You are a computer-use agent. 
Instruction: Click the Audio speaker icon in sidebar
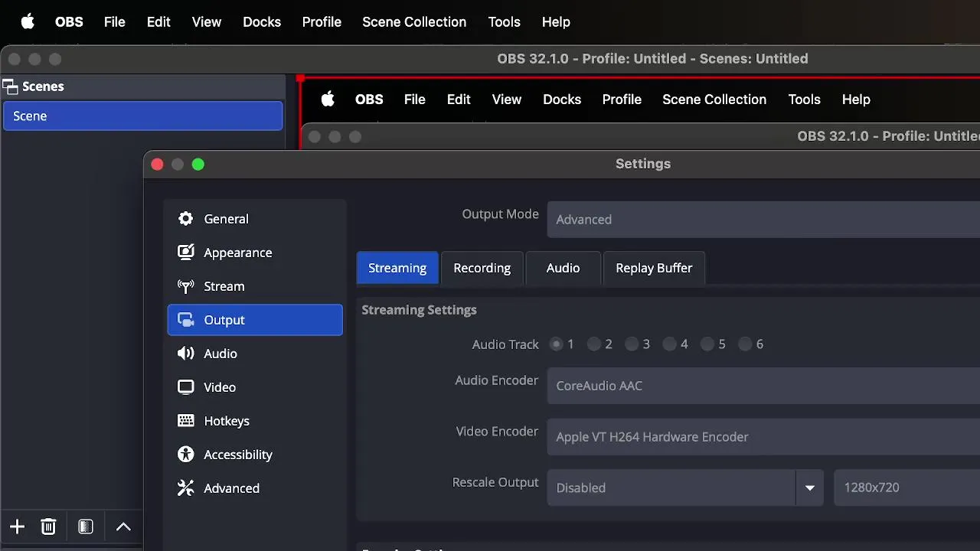pos(185,354)
